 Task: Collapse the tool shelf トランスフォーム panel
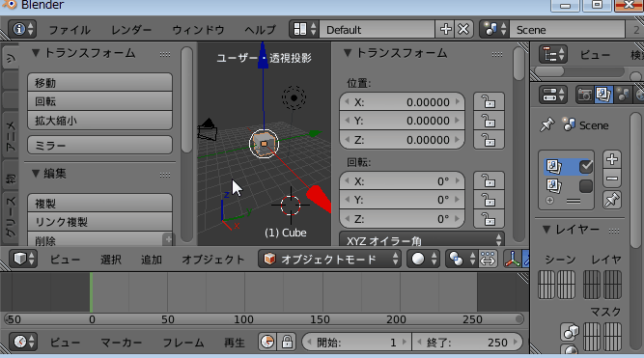tap(36, 53)
